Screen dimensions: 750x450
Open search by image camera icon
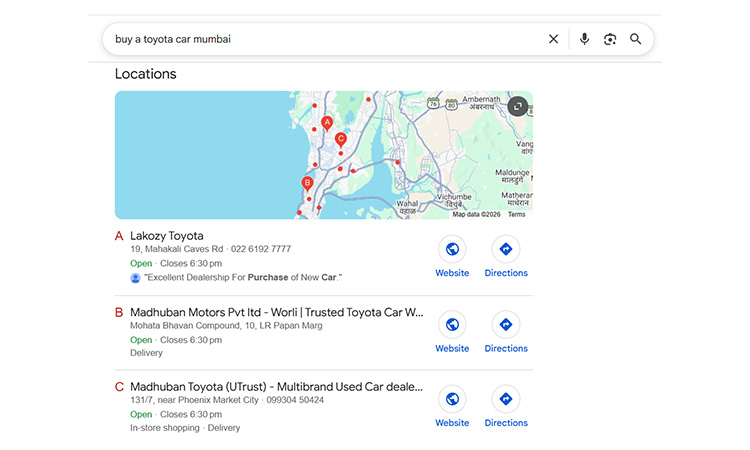[610, 39]
